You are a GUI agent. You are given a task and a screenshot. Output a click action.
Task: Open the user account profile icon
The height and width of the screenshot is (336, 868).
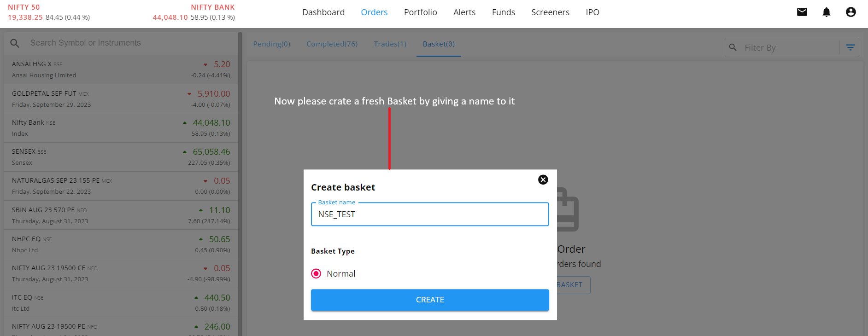[850, 12]
